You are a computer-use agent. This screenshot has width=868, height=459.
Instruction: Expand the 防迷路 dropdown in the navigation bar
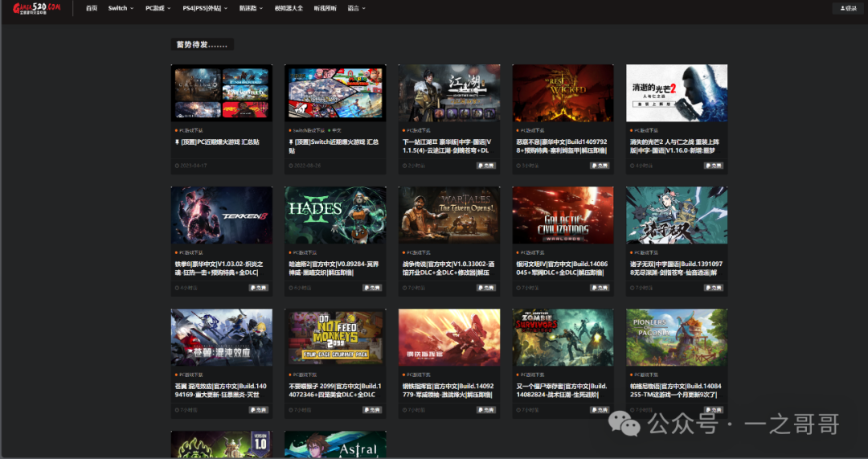tap(252, 8)
